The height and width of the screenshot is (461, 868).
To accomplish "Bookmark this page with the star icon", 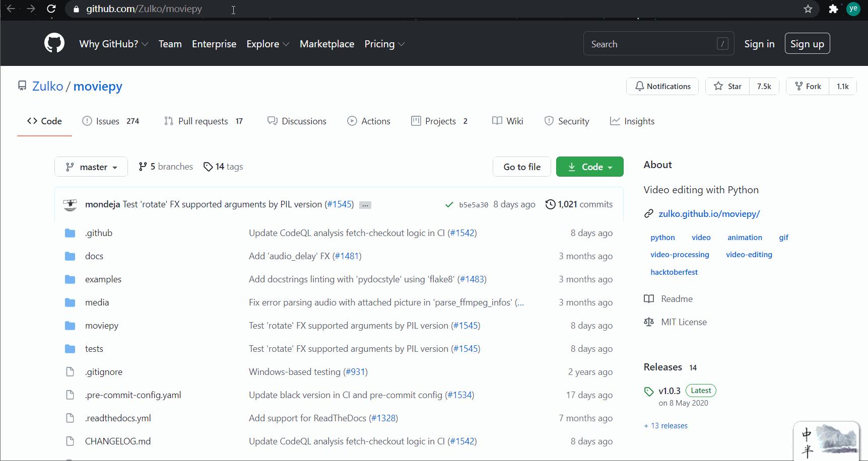I will click(x=808, y=9).
